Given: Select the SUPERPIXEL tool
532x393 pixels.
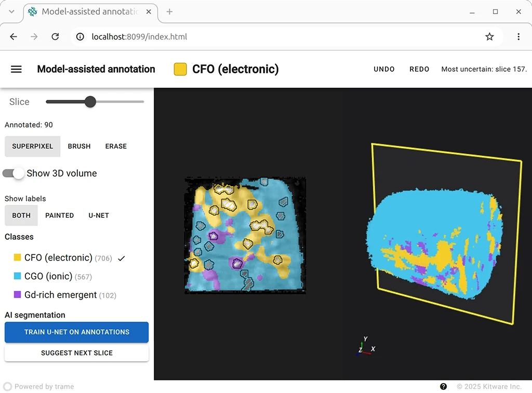Looking at the screenshot, I should point(33,146).
